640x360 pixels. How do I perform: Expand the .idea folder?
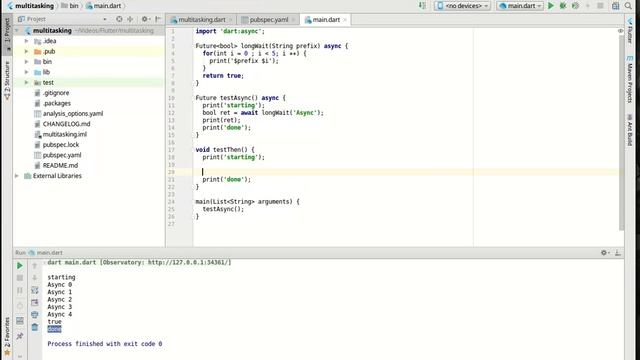click(27, 41)
